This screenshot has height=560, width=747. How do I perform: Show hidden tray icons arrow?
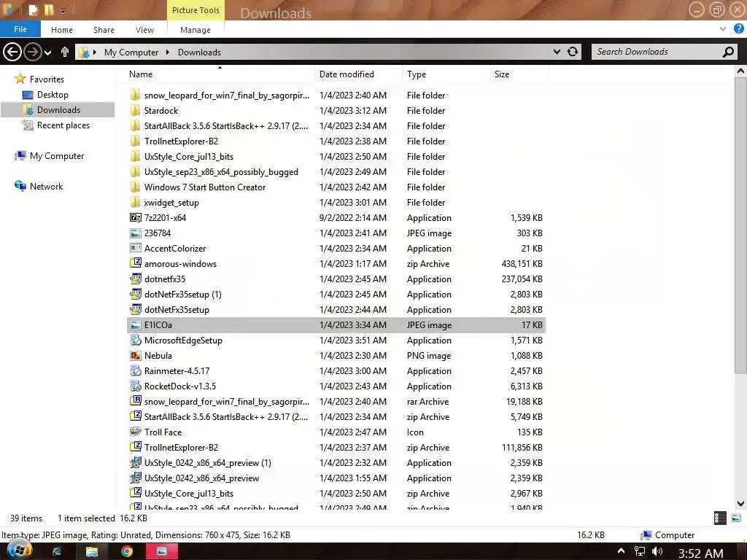click(x=621, y=551)
